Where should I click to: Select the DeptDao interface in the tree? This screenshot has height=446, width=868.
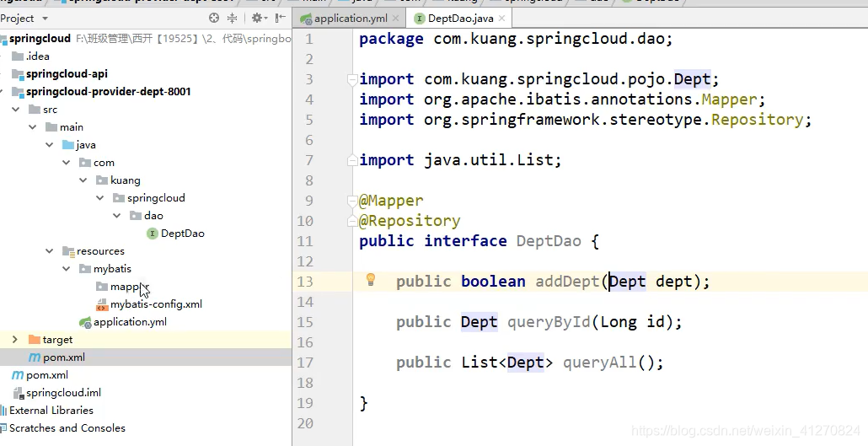point(182,234)
